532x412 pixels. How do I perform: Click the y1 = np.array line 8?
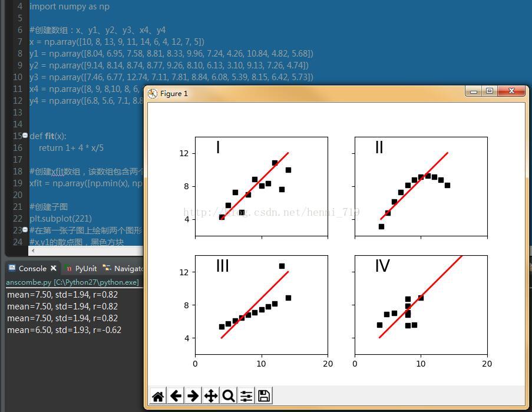pos(171,54)
